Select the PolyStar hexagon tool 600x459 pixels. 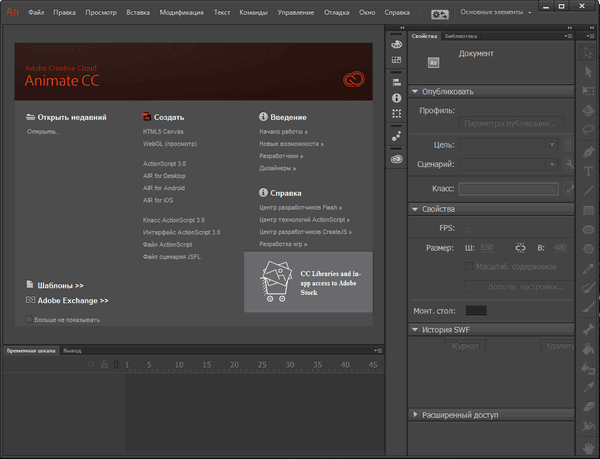588,249
